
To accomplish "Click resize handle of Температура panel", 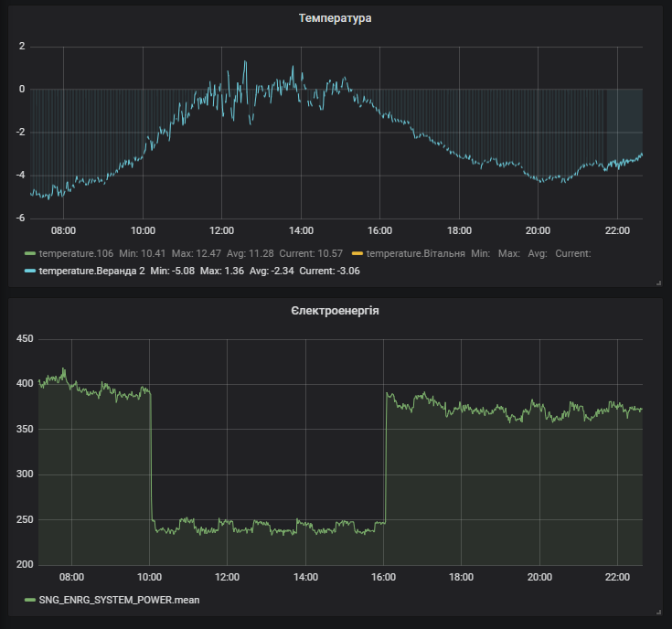I will tap(658, 283).
